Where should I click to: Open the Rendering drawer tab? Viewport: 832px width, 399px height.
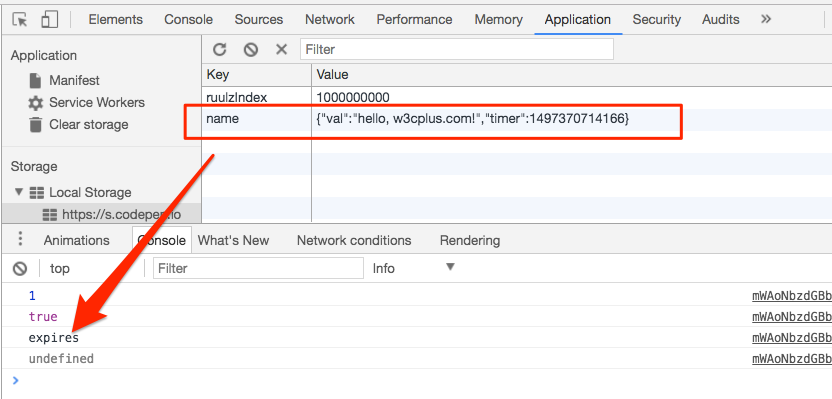(470, 240)
